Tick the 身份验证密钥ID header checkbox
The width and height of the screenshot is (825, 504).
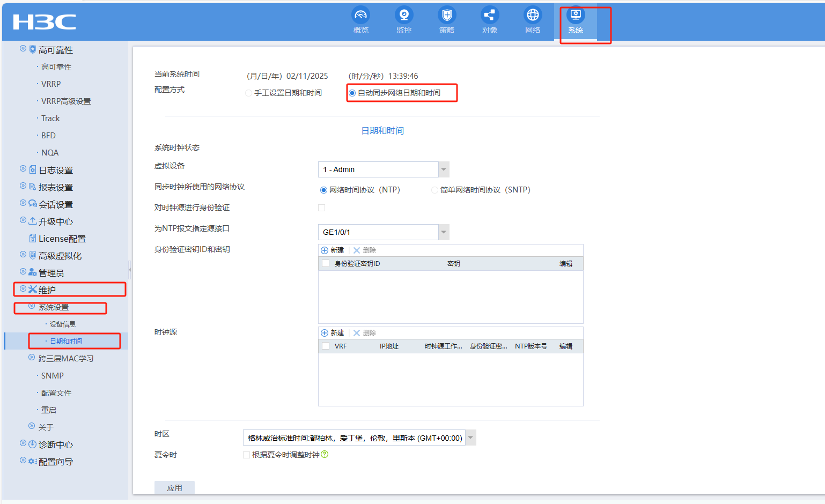point(326,264)
